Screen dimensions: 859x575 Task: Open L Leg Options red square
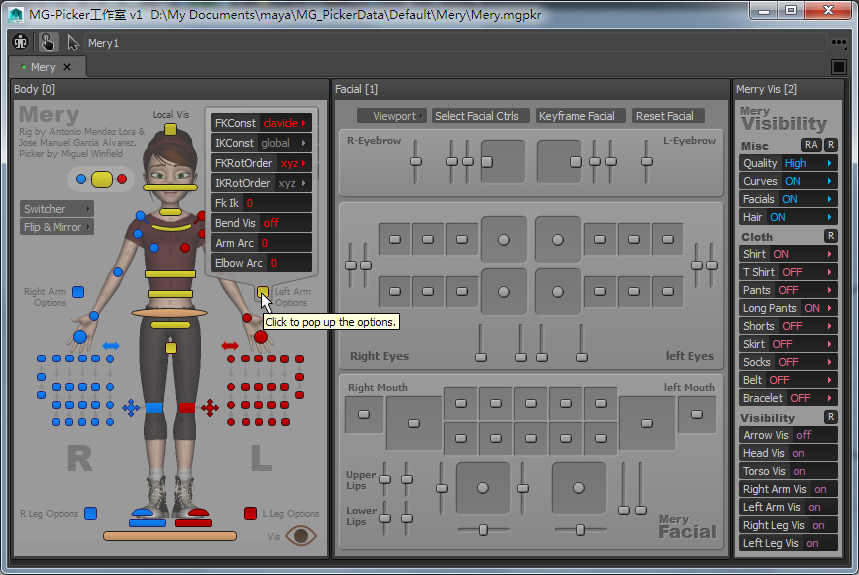coord(250,514)
